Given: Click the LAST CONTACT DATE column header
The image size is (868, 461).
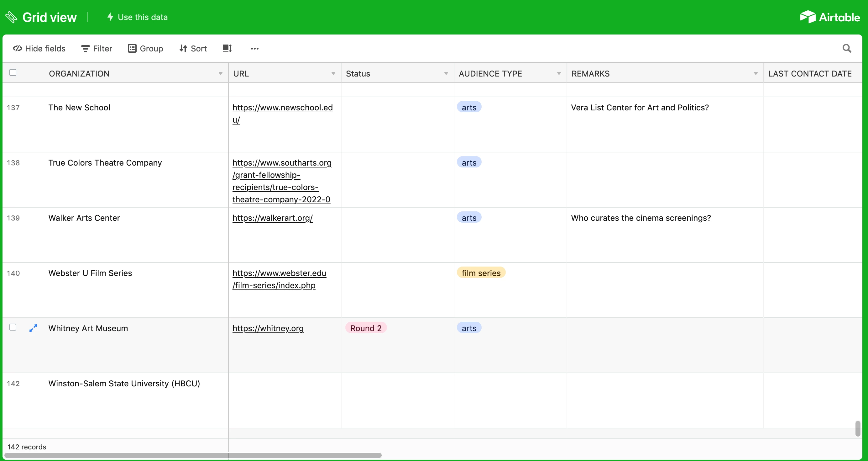Looking at the screenshot, I should point(813,73).
